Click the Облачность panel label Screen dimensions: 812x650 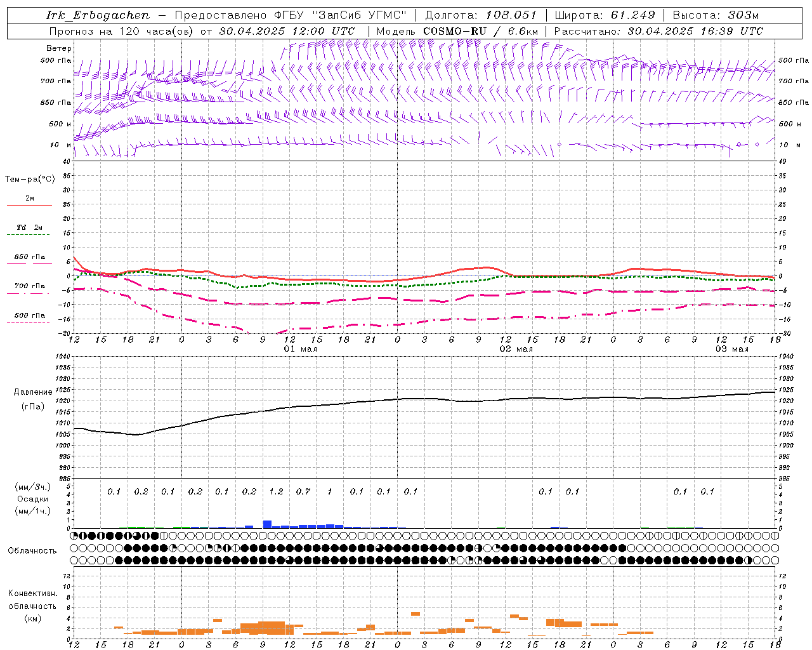point(32,550)
